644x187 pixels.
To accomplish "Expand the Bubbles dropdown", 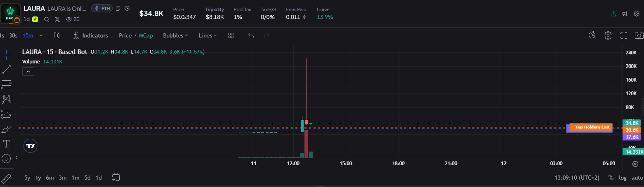I will (x=175, y=35).
